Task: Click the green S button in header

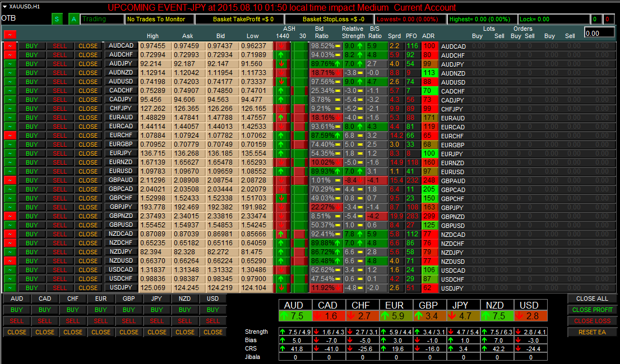Action: click(57, 19)
